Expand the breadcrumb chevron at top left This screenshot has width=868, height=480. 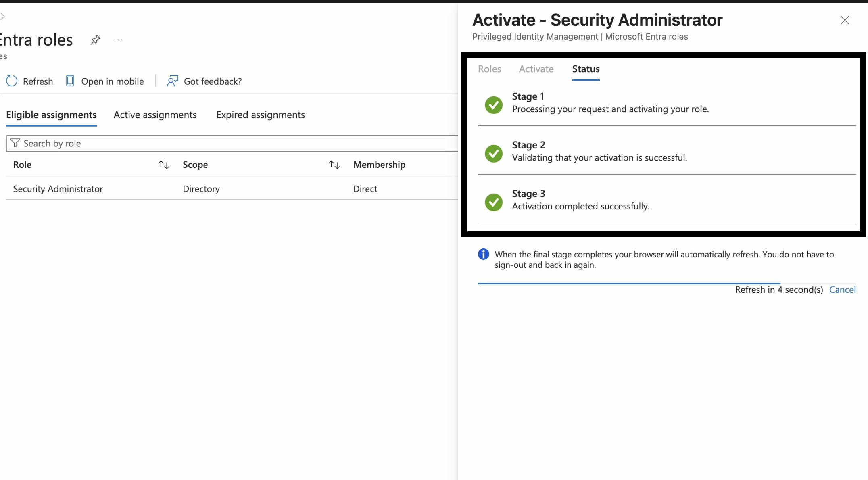[2, 16]
